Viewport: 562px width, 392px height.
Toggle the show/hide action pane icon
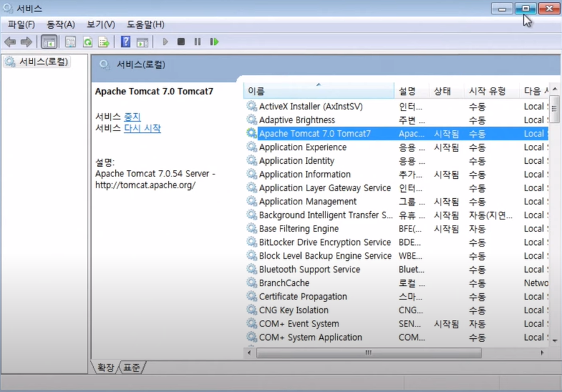point(142,42)
